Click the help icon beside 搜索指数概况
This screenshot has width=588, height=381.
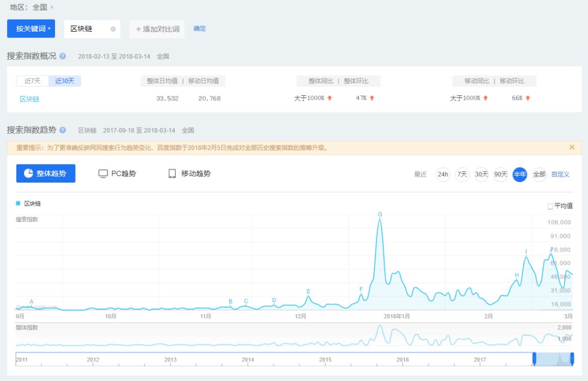pos(63,56)
